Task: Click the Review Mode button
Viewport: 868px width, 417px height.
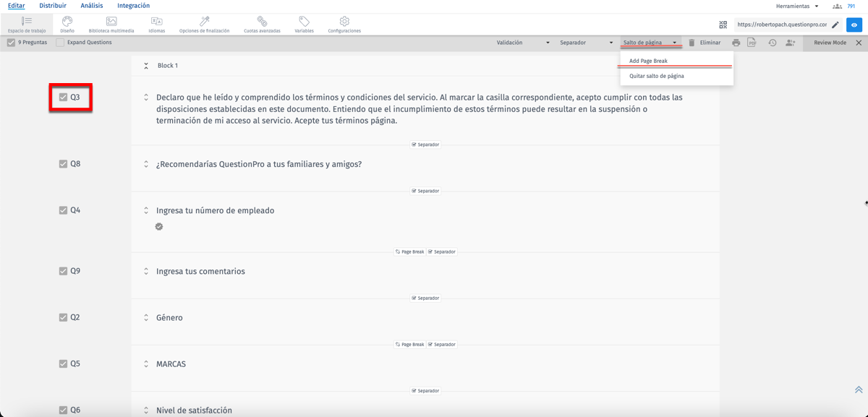Action: coord(830,43)
